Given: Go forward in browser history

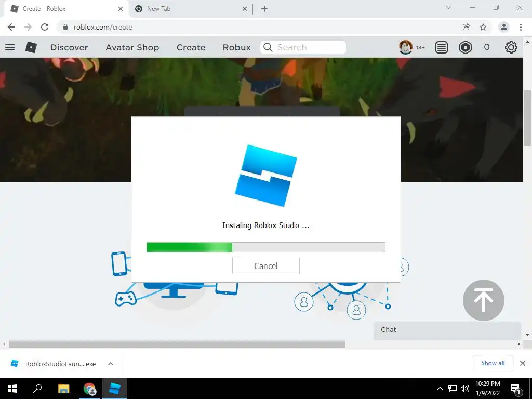Looking at the screenshot, I should pyautogui.click(x=28, y=27).
